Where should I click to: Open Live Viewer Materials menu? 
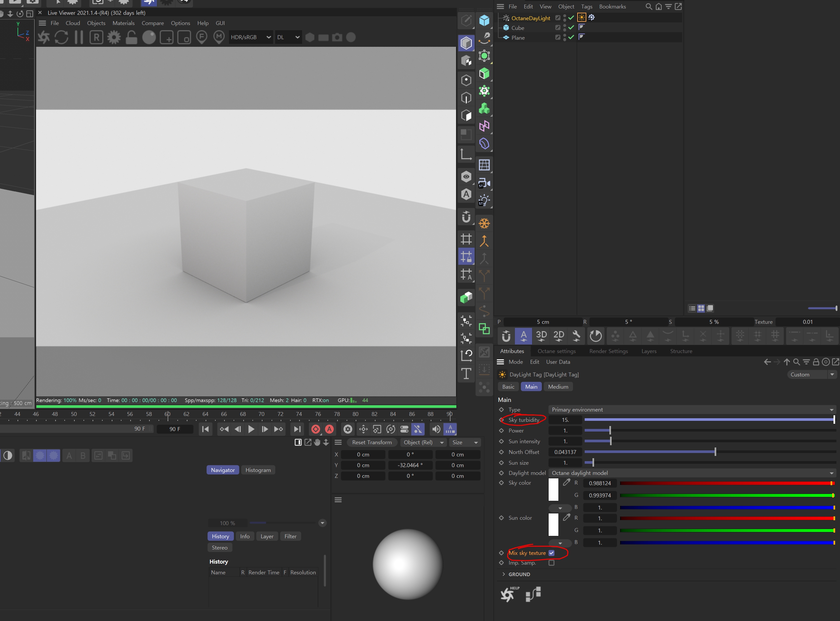123,23
